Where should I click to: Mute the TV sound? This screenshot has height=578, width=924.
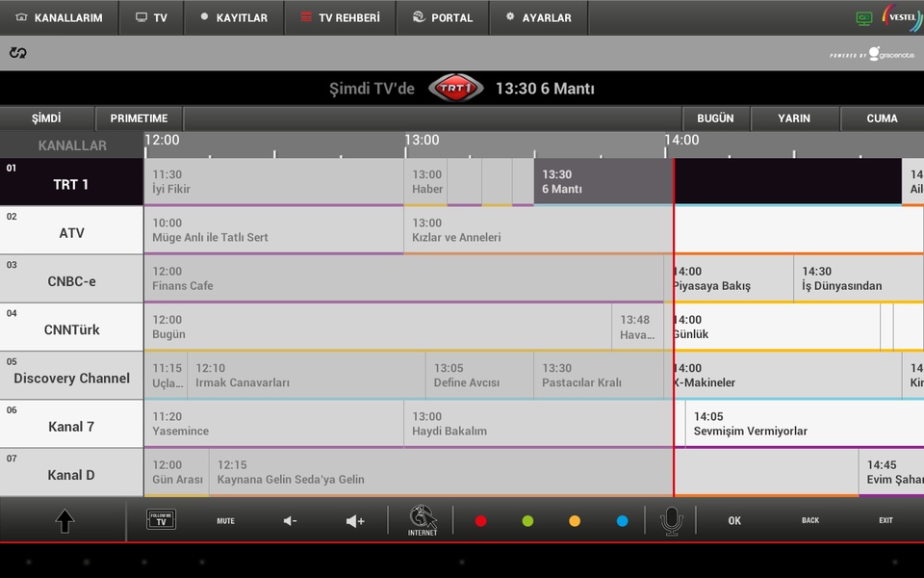tap(225, 521)
